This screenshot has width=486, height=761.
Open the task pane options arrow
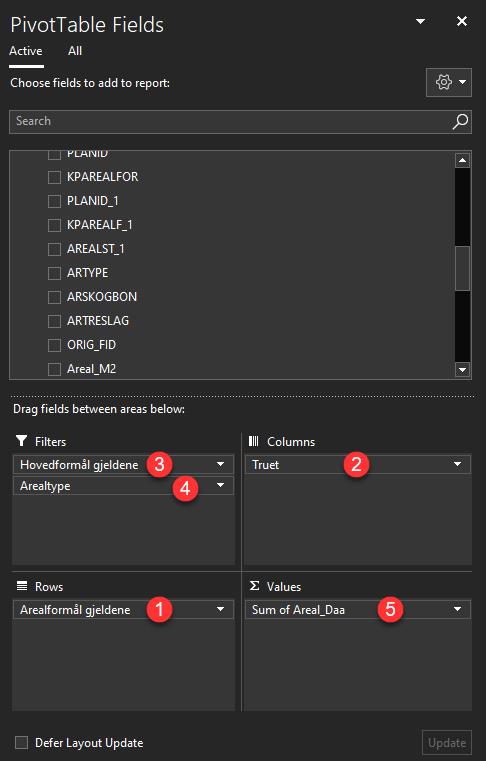421,21
